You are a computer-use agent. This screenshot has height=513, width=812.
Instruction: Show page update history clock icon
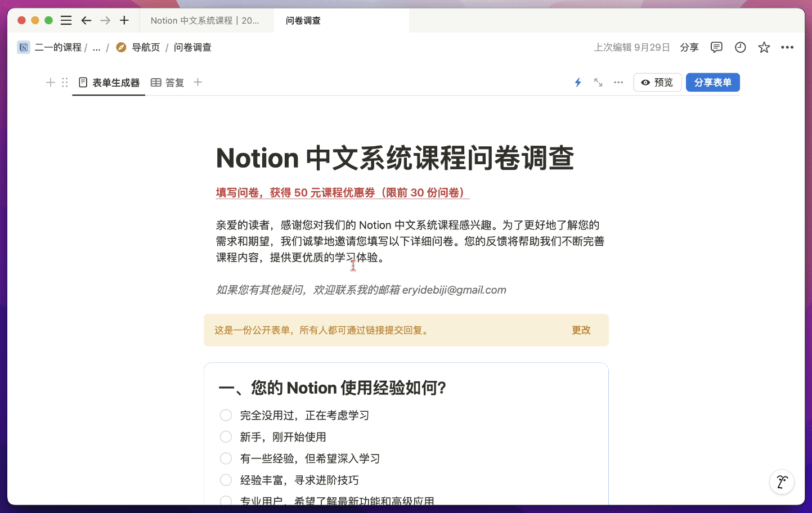point(740,47)
